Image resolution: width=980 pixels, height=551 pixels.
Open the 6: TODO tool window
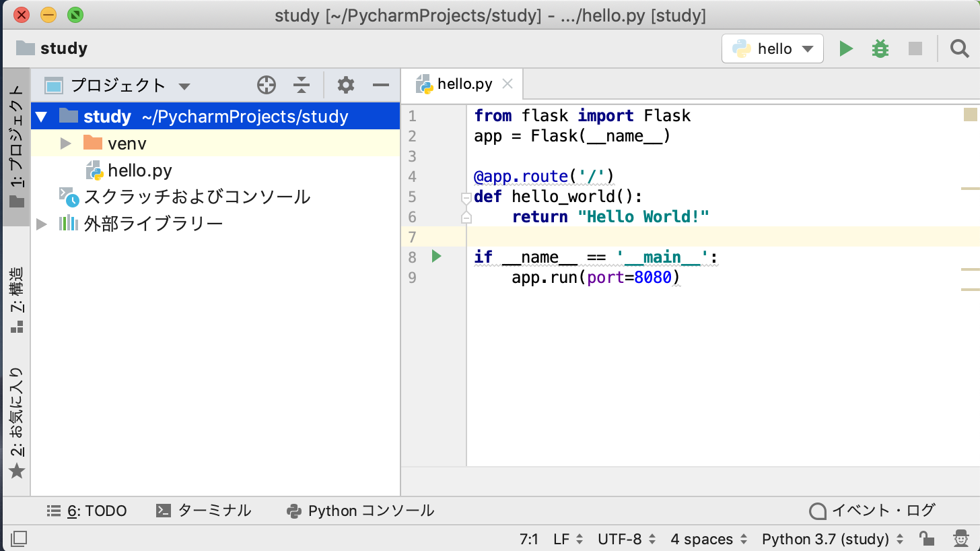click(x=87, y=511)
